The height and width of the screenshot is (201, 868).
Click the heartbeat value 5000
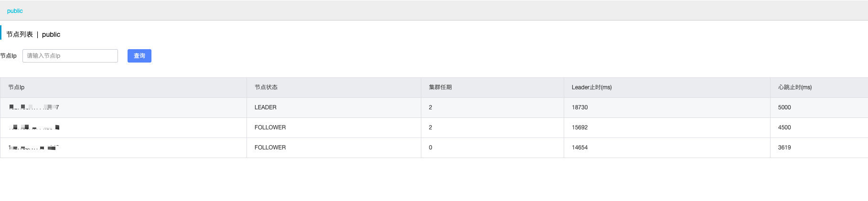pos(784,107)
